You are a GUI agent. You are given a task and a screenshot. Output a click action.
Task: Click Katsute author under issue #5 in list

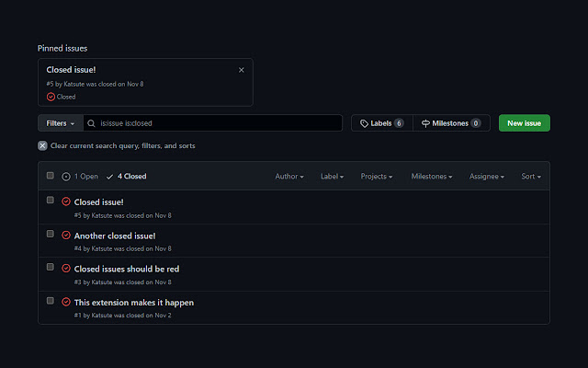(102, 215)
